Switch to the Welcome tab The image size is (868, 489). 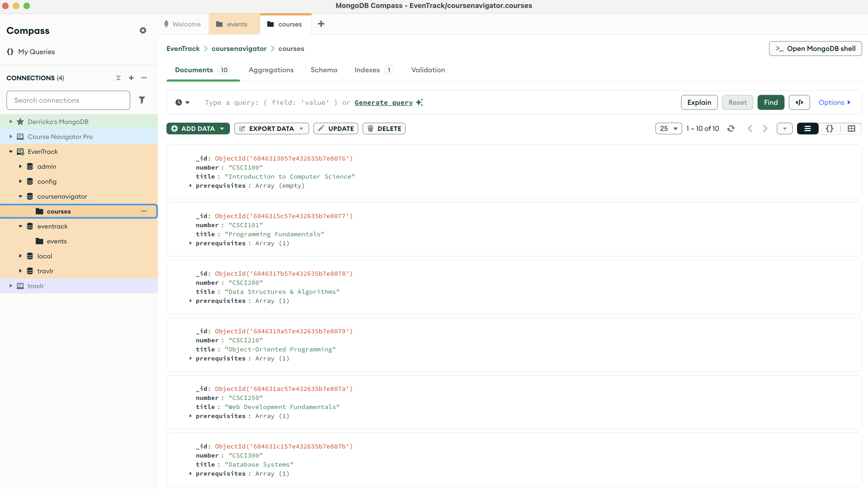pos(183,24)
